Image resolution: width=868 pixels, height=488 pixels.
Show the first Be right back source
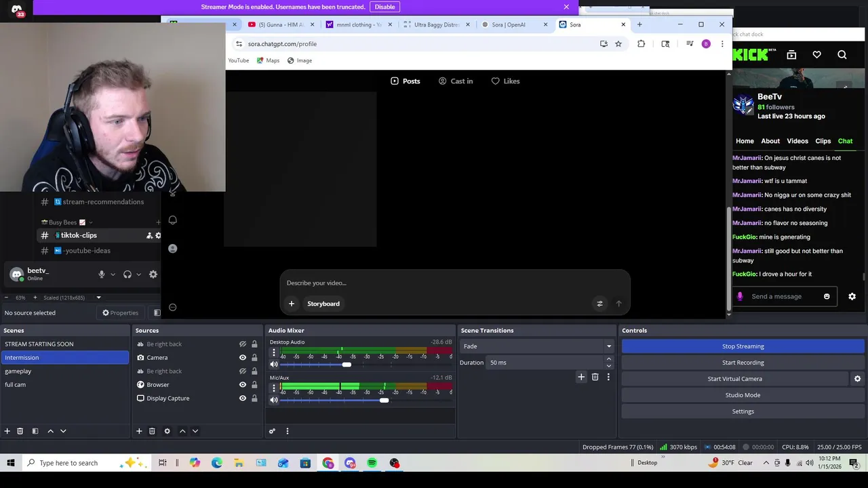[242, 344]
